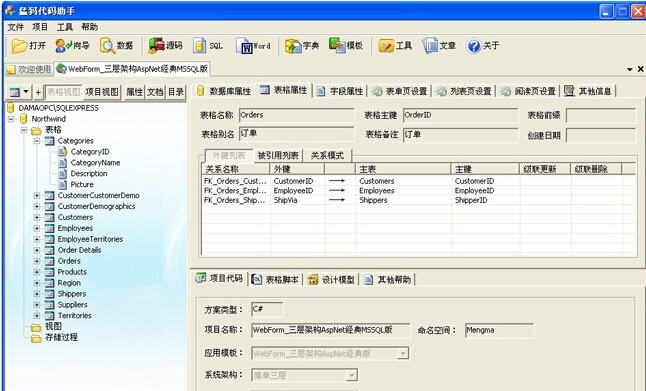Expand the Customers table node
The image size is (646, 391).
(x=37, y=218)
